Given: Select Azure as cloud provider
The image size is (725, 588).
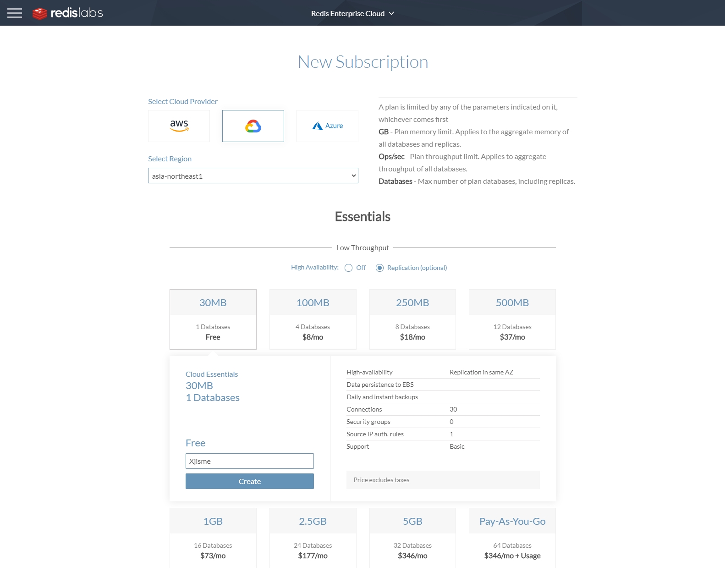Looking at the screenshot, I should click(327, 126).
